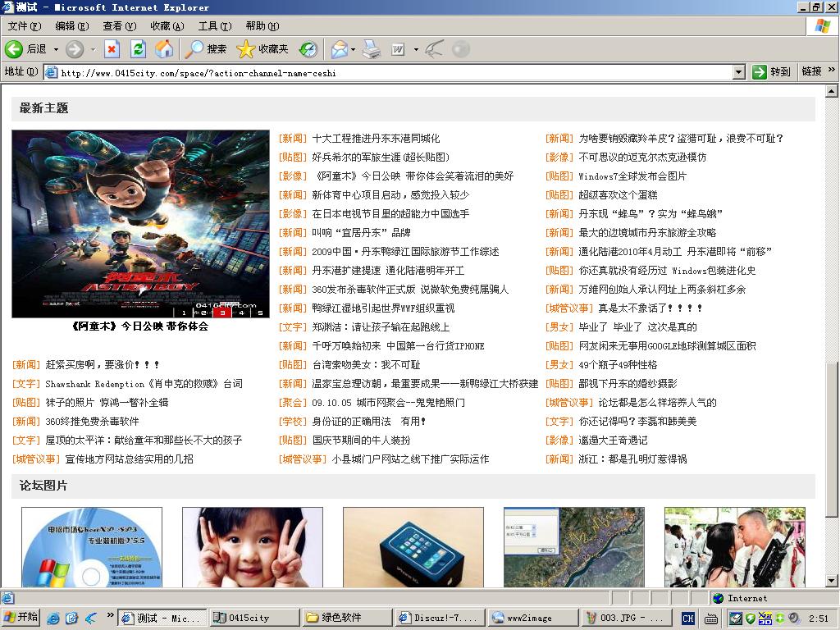Open the 查看(V) menu
Image resolution: width=840 pixels, height=630 pixels.
pos(120,25)
